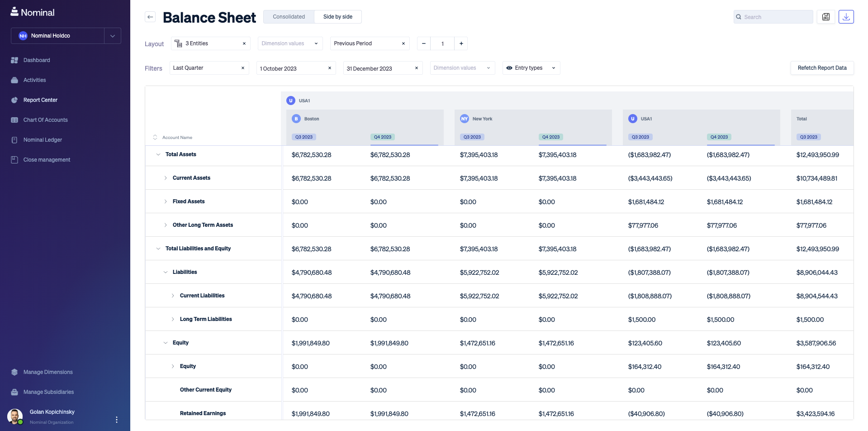Viewport: 868px width, 431px height.
Task: Click Refetch Report Data button
Action: (821, 68)
